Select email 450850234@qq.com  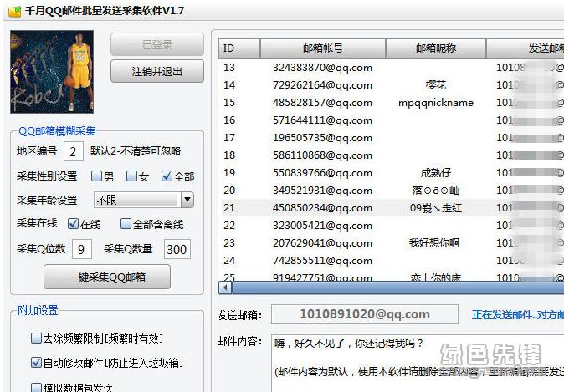tap(322, 208)
